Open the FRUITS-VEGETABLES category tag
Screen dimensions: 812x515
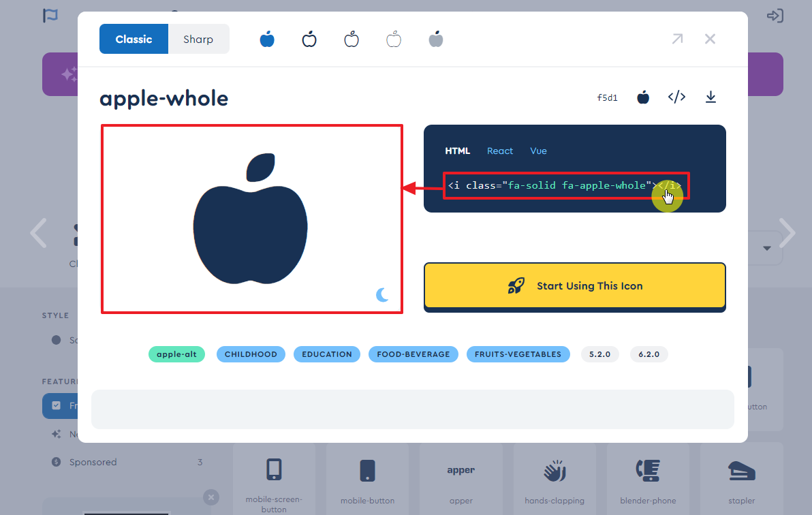[x=518, y=354]
